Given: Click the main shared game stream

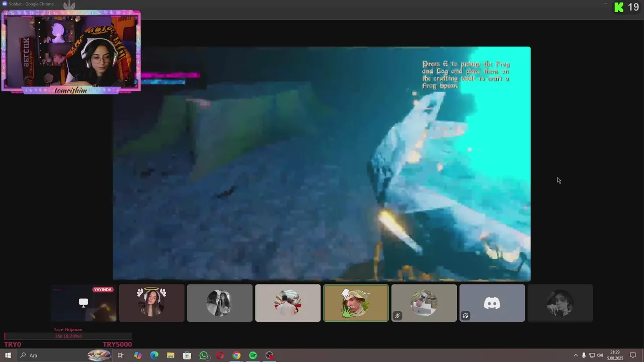Looking at the screenshot, I should 321,163.
